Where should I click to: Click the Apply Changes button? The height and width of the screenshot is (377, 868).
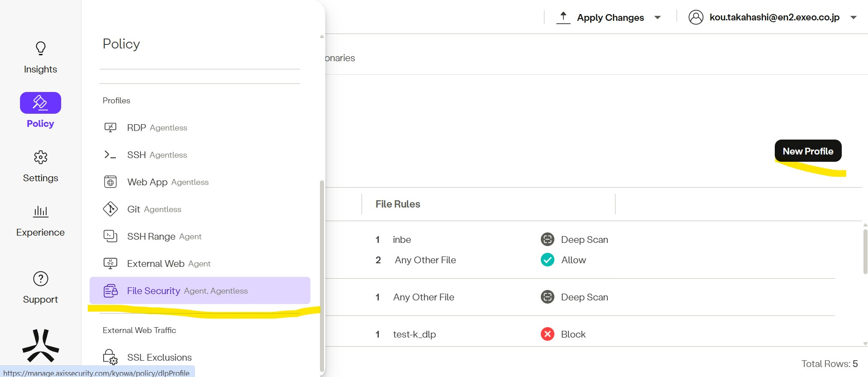610,18
